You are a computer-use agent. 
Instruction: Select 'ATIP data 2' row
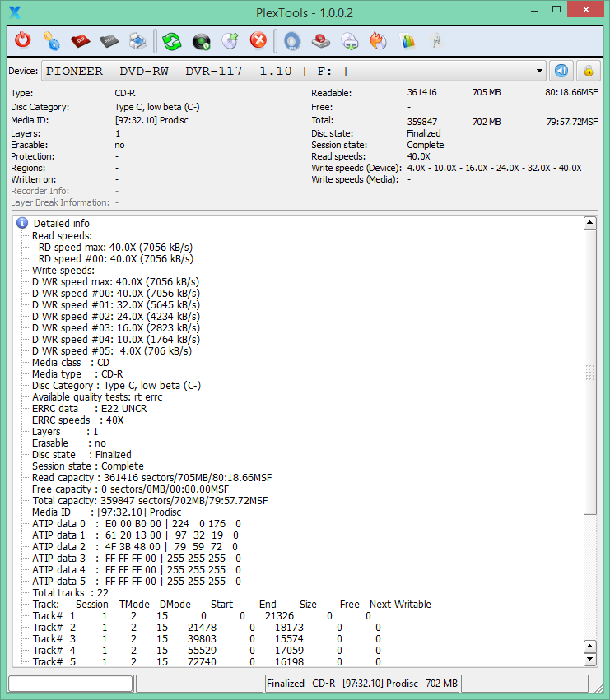click(x=135, y=547)
